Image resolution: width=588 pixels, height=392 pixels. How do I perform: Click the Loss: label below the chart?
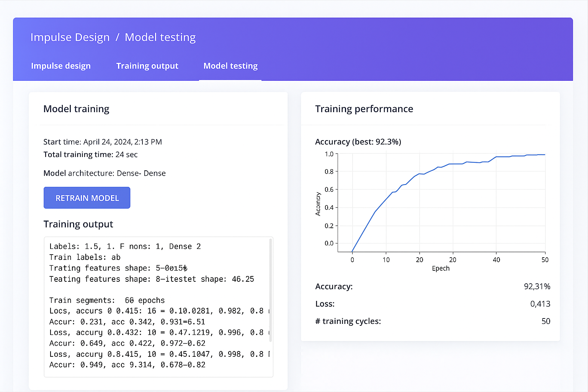[x=325, y=304]
